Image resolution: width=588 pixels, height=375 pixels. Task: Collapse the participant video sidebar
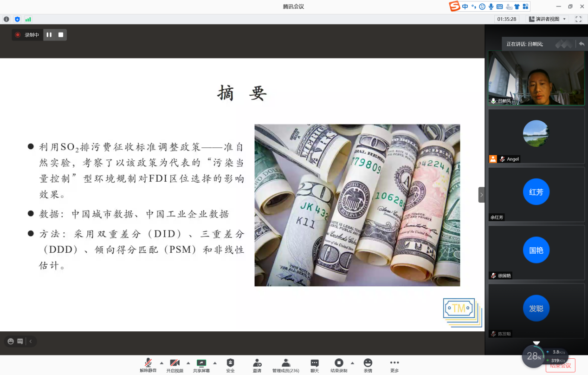point(481,195)
